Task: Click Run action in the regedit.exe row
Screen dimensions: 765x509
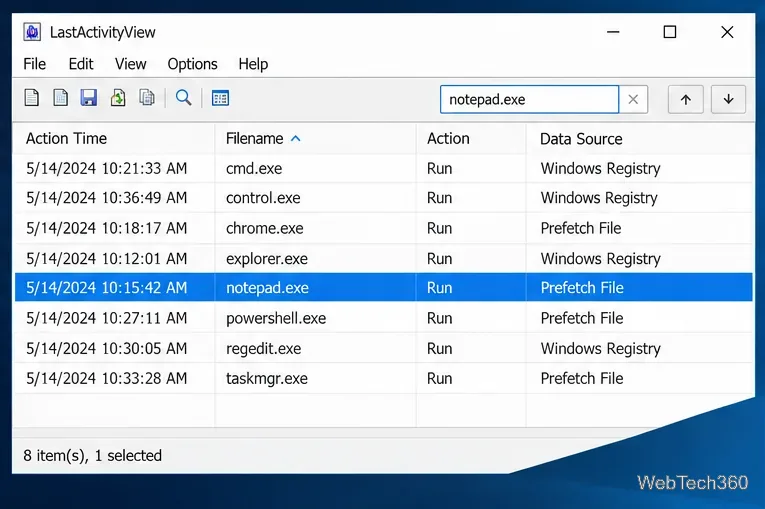Action: click(439, 348)
